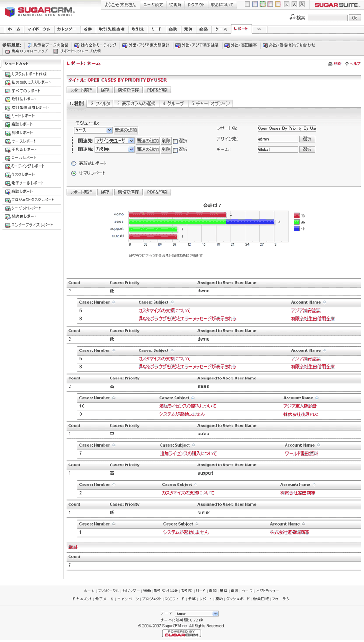Tick 選択 checkbox in アサイン先ユーザ row
Screen dimensions: 364x642
(175, 141)
